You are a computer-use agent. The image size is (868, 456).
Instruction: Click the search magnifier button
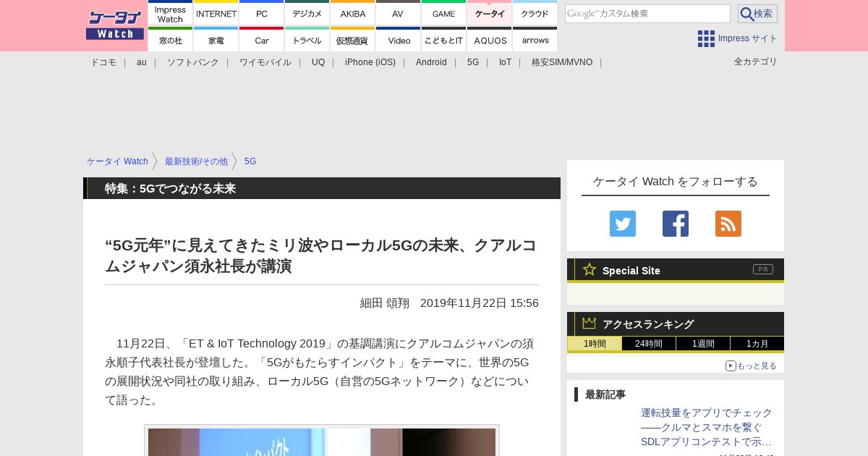757,14
